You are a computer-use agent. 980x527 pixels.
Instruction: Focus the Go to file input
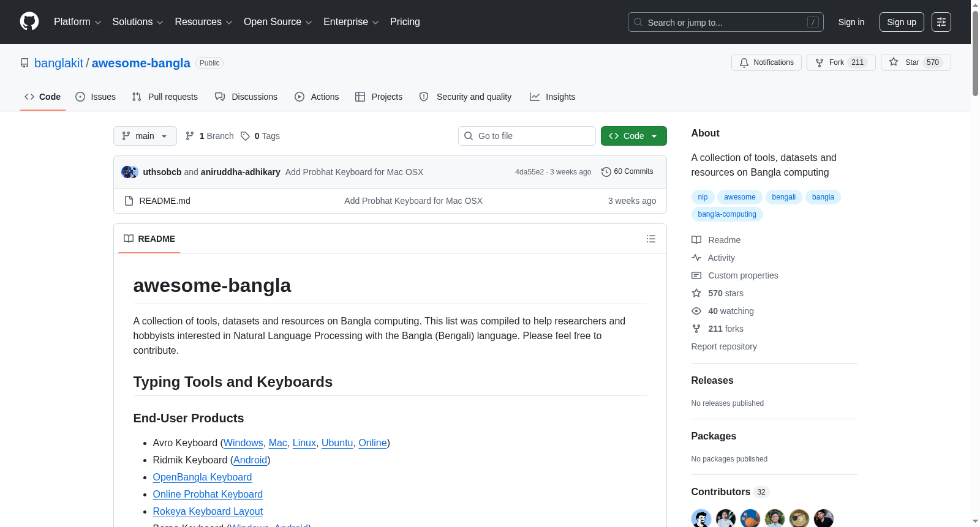[527, 136]
